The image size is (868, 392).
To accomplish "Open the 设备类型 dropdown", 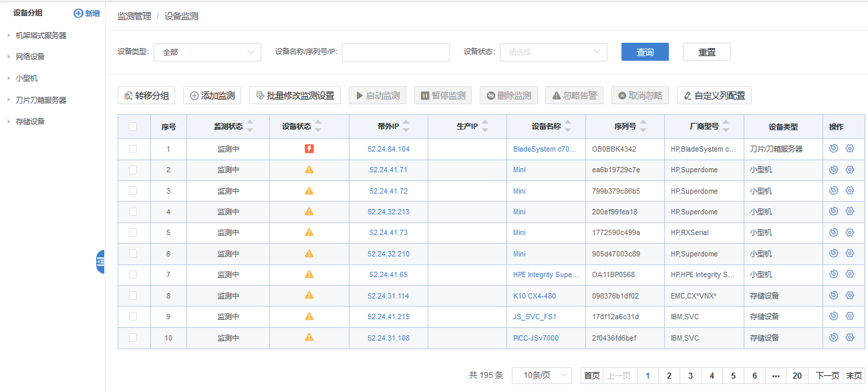I will tap(207, 52).
